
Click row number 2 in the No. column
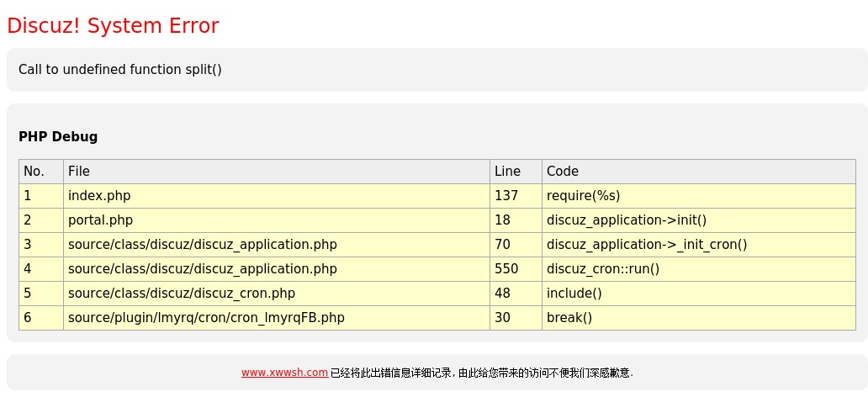41,220
